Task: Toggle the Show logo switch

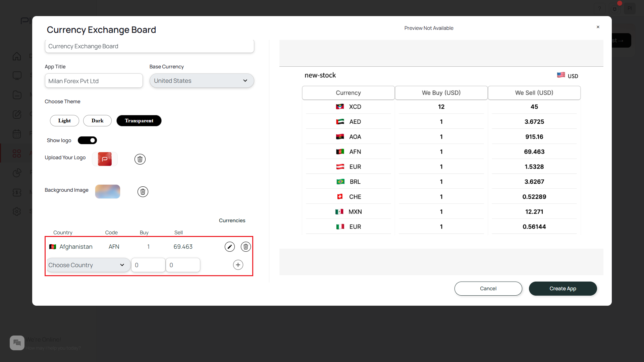Action: click(87, 140)
